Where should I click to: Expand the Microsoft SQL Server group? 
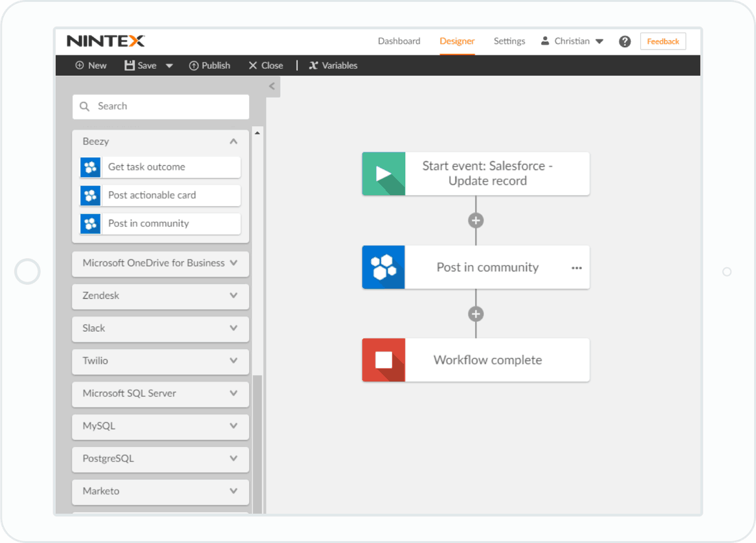[x=161, y=394]
